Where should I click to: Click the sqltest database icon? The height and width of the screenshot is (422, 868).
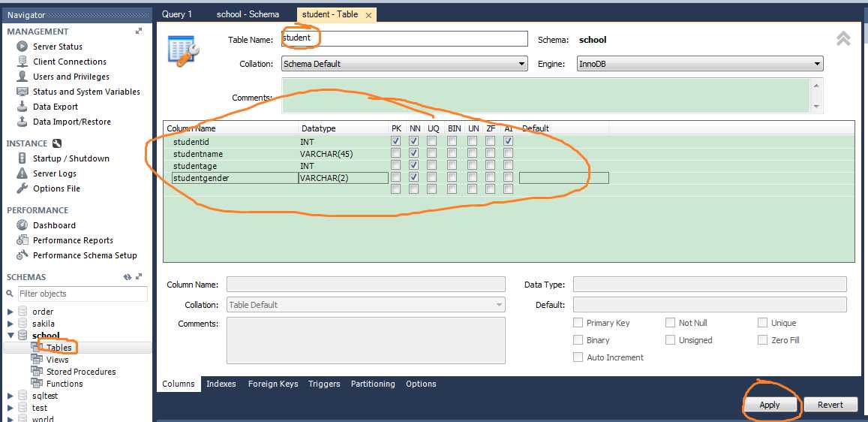[x=23, y=396]
